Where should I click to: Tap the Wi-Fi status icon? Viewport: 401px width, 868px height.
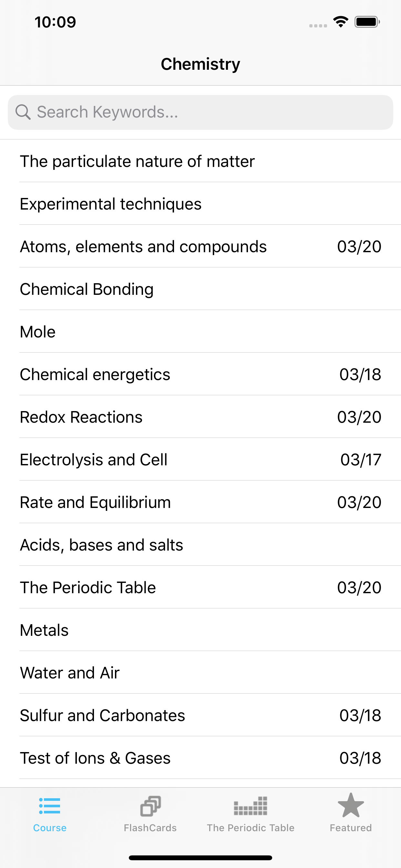(341, 22)
